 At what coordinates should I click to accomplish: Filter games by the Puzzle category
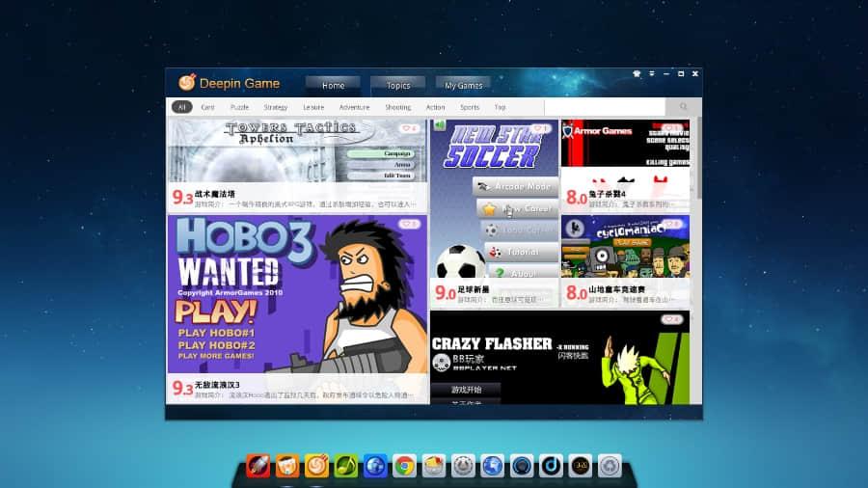pos(239,107)
